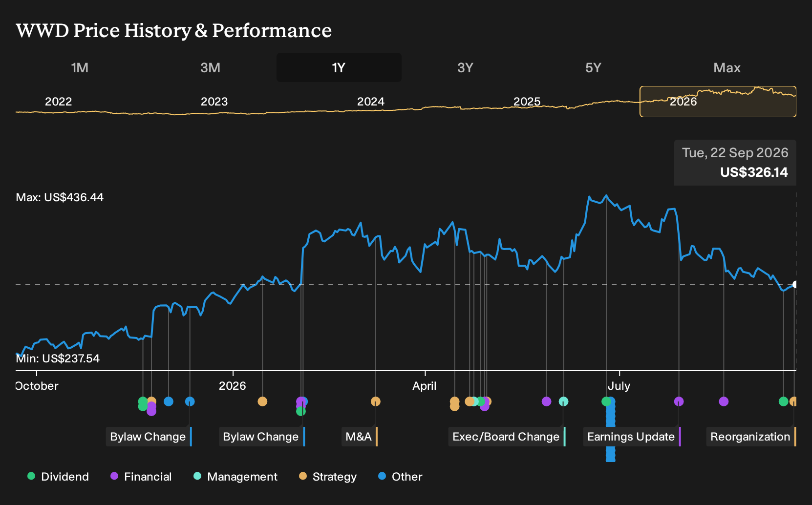812x505 pixels.
Task: Toggle Other events in the legend
Action: pos(400,477)
